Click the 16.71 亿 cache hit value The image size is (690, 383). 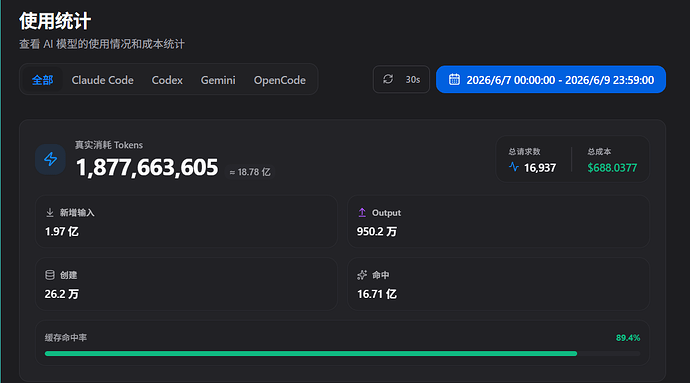(377, 294)
